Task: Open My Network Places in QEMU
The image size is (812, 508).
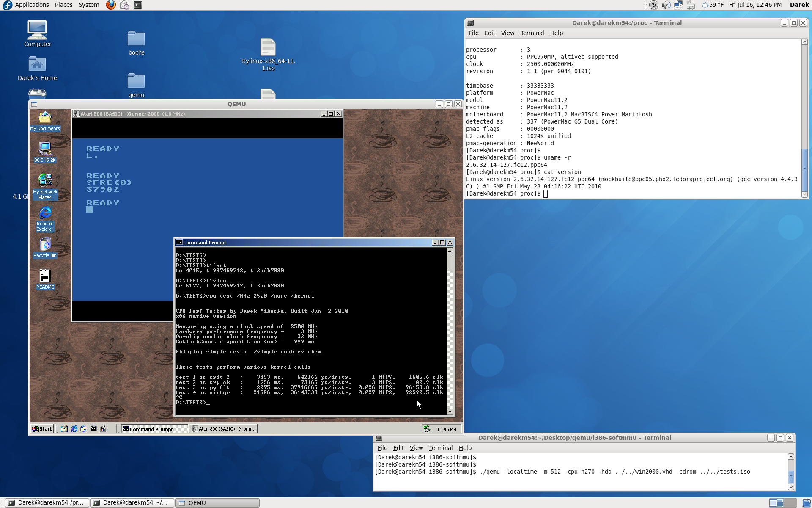Action: coord(45,187)
